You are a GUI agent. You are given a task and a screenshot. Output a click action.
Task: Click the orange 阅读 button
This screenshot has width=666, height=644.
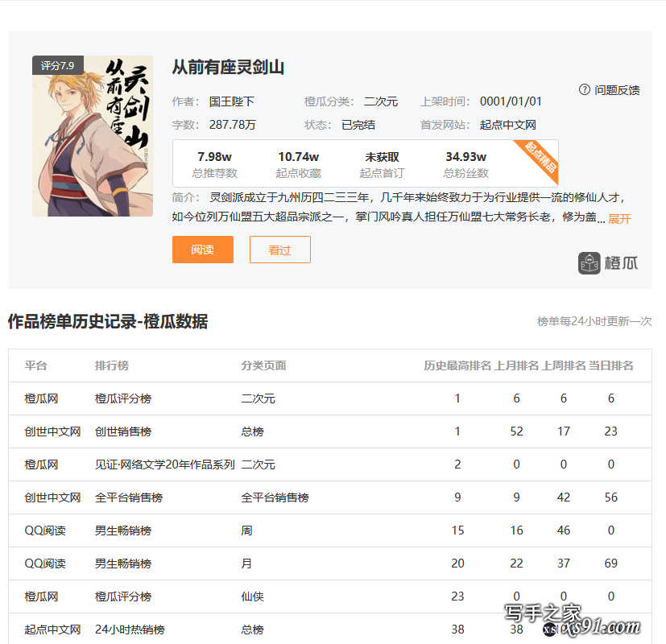[x=203, y=250]
